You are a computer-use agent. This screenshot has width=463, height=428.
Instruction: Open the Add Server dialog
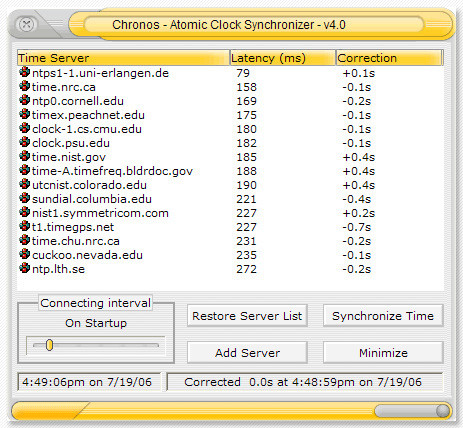tap(247, 353)
